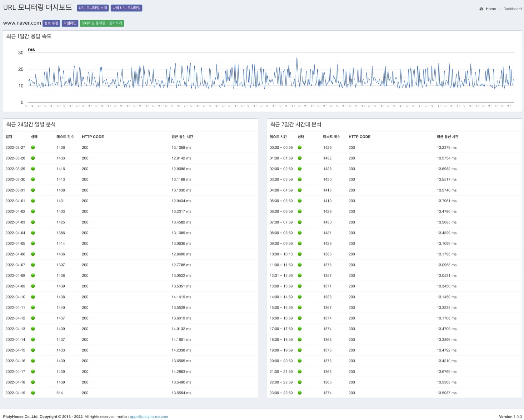
Task: Click the green status dot for 2022-03-27
Action: pos(33,147)
